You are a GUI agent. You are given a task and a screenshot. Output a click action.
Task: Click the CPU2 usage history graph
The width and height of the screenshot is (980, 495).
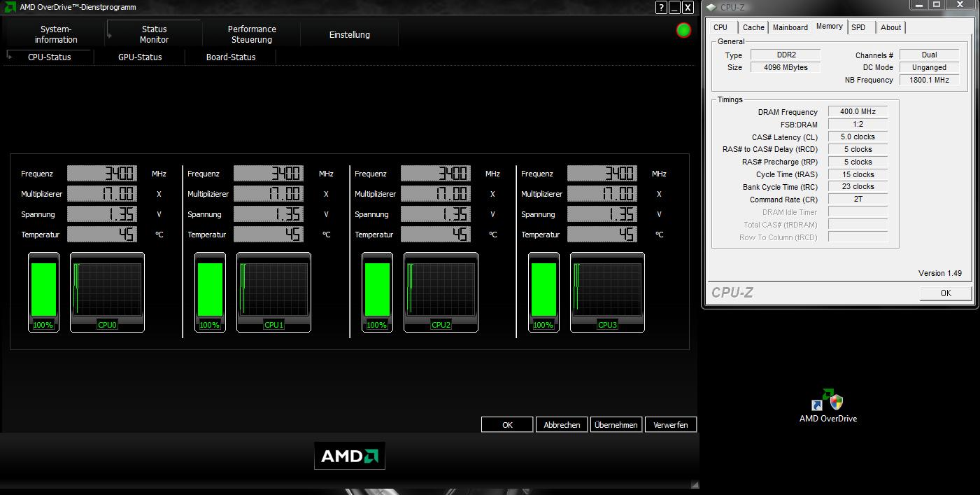[441, 292]
